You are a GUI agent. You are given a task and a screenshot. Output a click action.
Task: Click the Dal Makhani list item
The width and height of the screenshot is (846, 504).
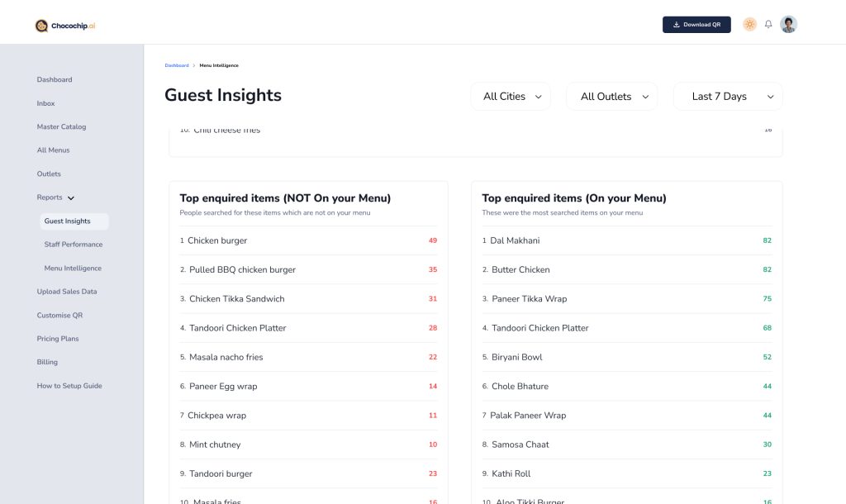click(x=515, y=240)
